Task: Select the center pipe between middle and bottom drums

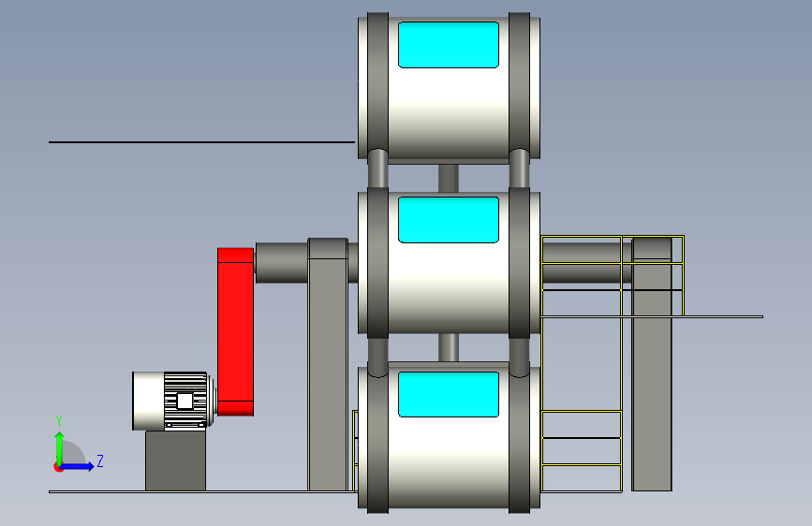Action: 449,347
